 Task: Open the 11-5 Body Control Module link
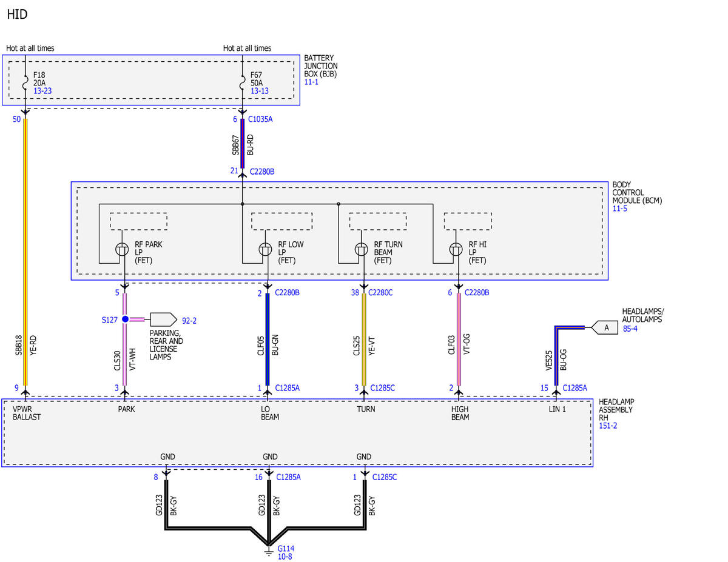pos(619,208)
